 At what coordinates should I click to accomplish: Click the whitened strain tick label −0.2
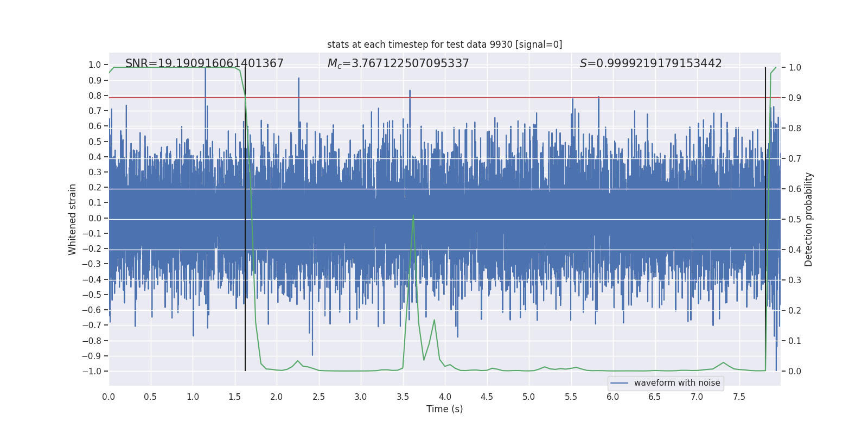pos(92,249)
